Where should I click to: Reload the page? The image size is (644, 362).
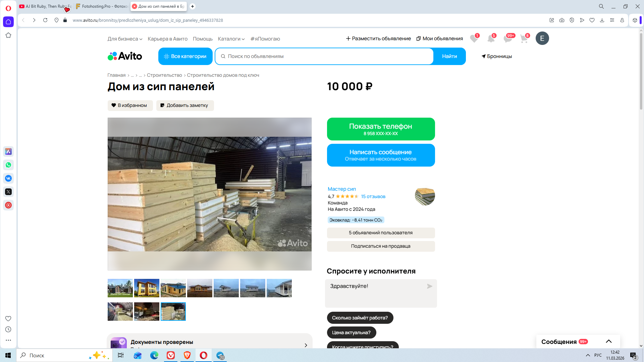click(x=45, y=20)
